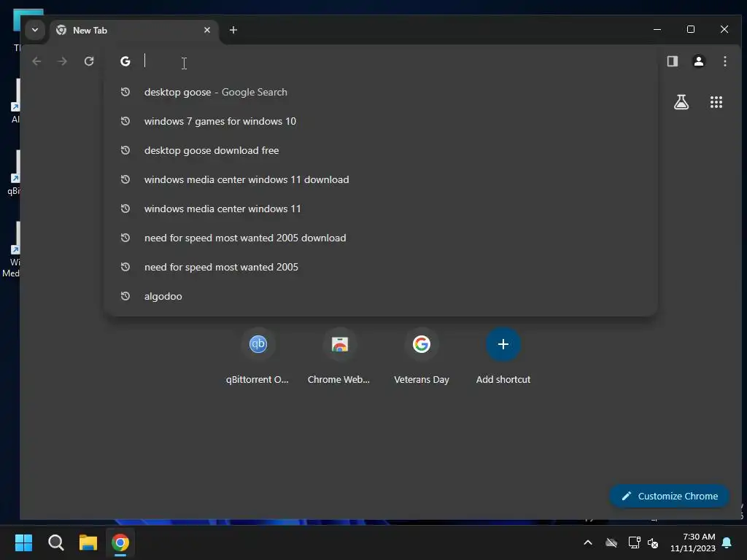Choose suggestion 'windows media center windows 11'

pos(381,209)
